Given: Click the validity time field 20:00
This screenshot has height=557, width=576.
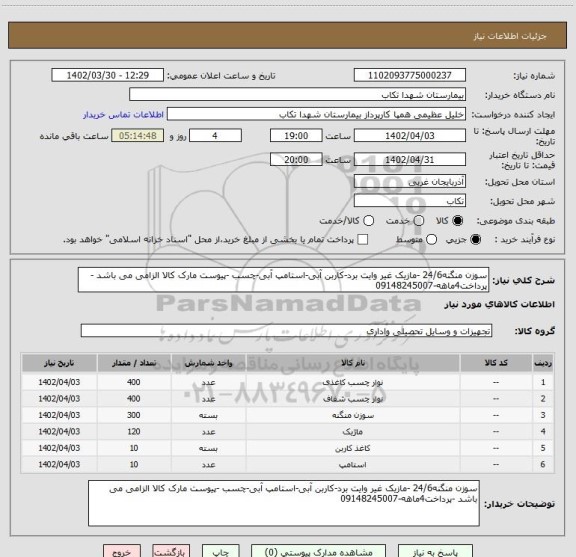Looking at the screenshot, I should click(296, 159).
